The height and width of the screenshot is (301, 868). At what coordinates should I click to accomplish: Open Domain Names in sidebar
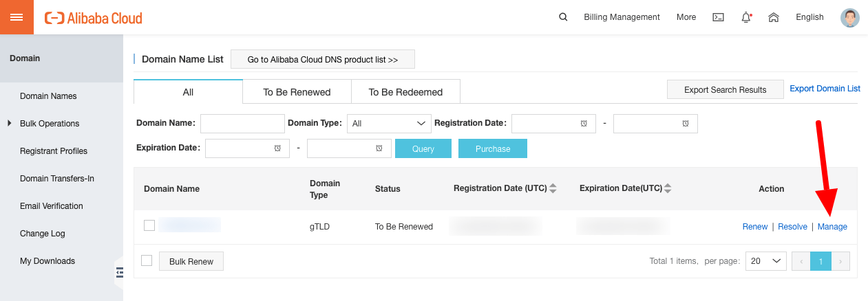(x=48, y=96)
